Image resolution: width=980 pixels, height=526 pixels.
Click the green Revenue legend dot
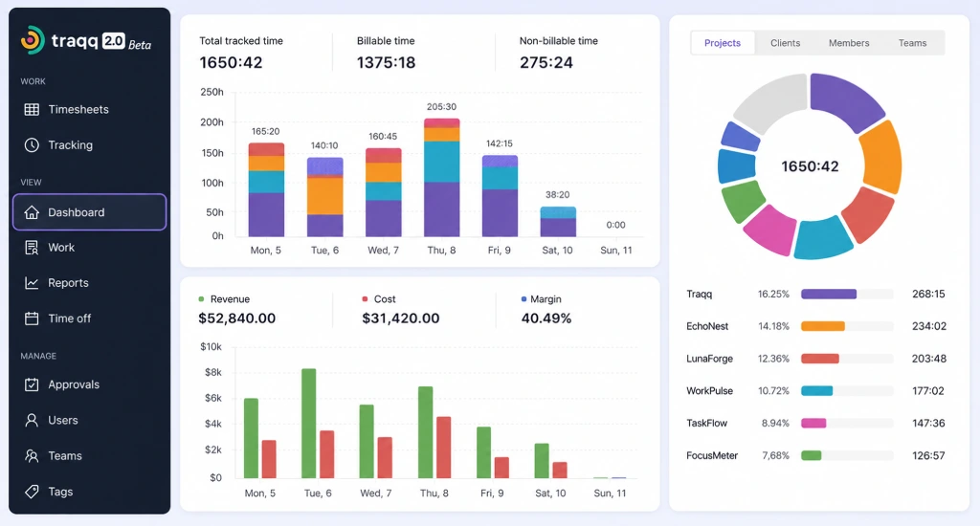[201, 299]
